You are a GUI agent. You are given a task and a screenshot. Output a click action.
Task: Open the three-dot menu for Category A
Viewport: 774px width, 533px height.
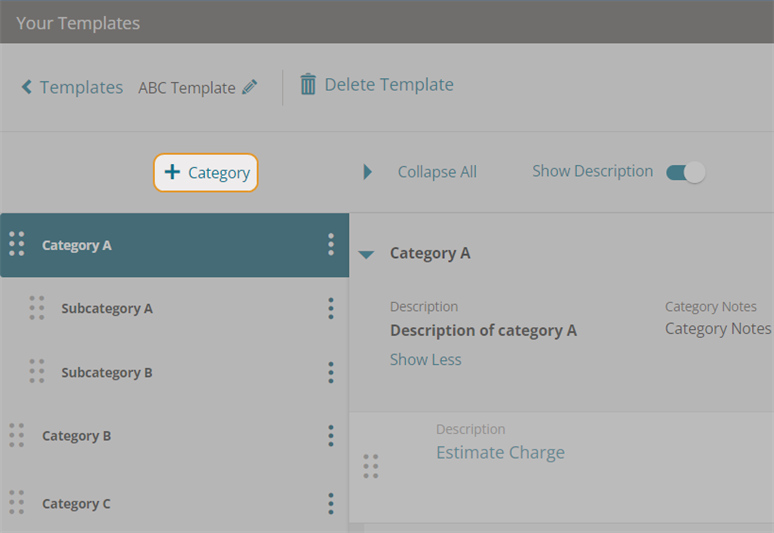click(x=331, y=245)
